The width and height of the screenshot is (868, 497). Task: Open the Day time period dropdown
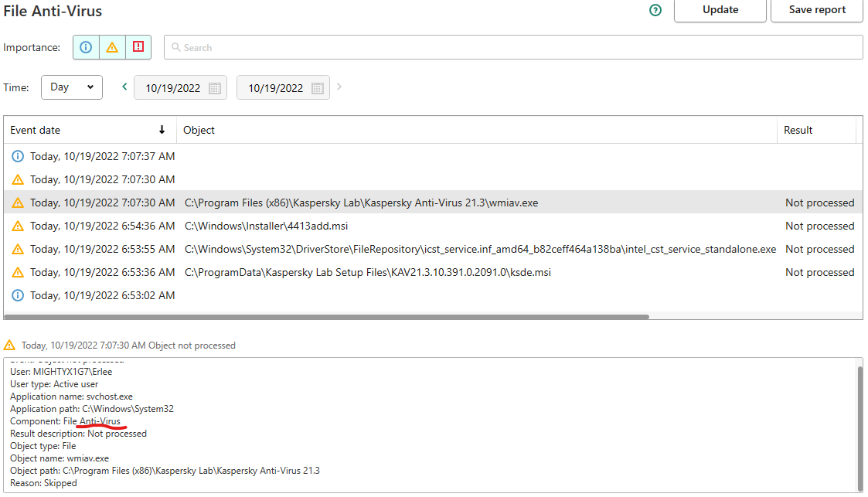coord(72,87)
